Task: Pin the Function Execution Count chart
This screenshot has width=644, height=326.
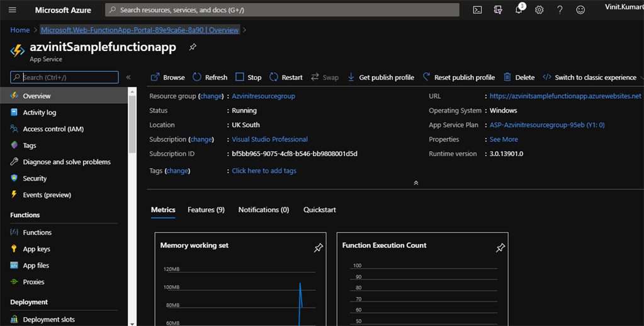Action: (x=500, y=247)
